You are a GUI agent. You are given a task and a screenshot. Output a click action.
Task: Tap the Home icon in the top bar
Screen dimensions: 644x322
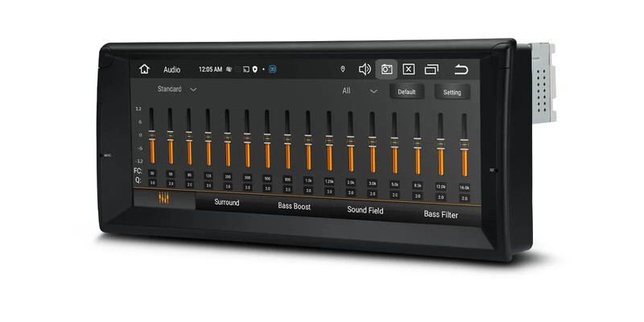click(144, 69)
